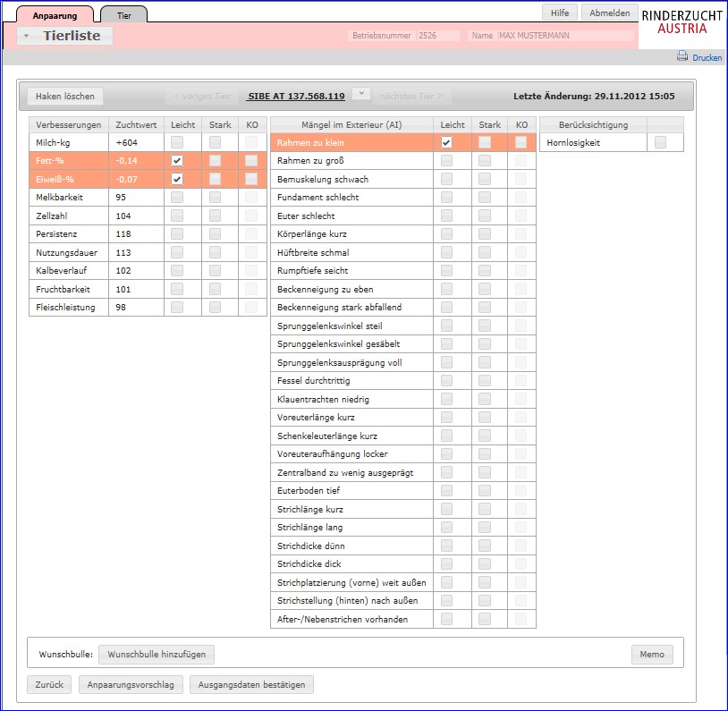Click Ausgangsdaten bestätigen button
Image resolution: width=728 pixels, height=711 pixels.
[x=251, y=684]
